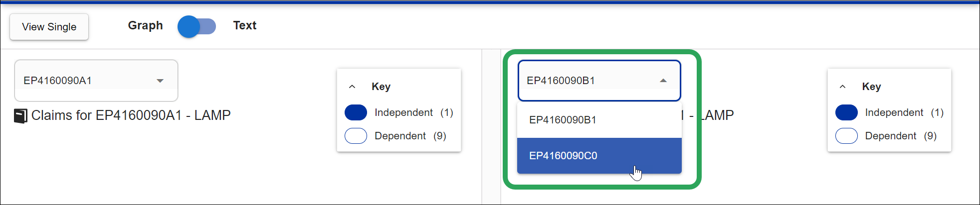The image size is (980, 205).
Task: Click the Graph label beside the switch
Action: tap(145, 25)
